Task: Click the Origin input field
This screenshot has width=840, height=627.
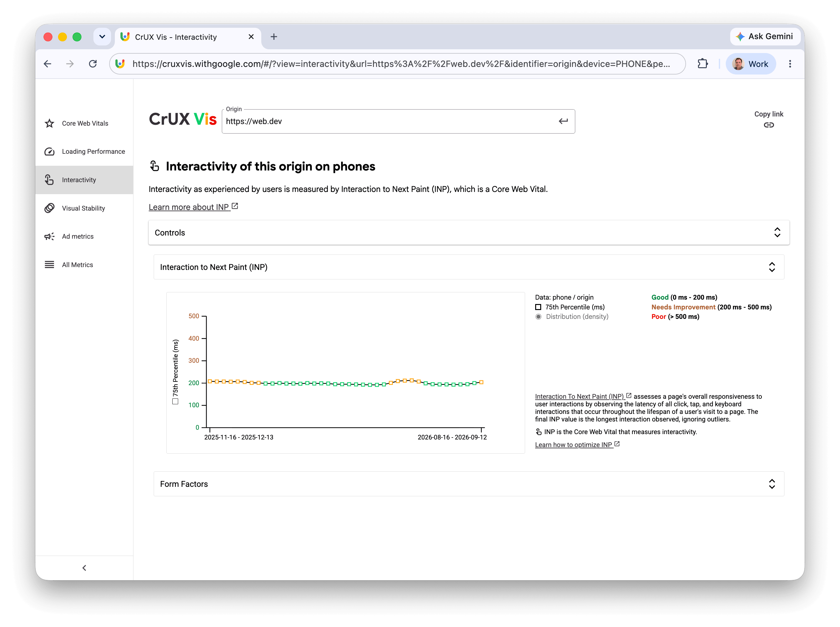Action: 398,121
